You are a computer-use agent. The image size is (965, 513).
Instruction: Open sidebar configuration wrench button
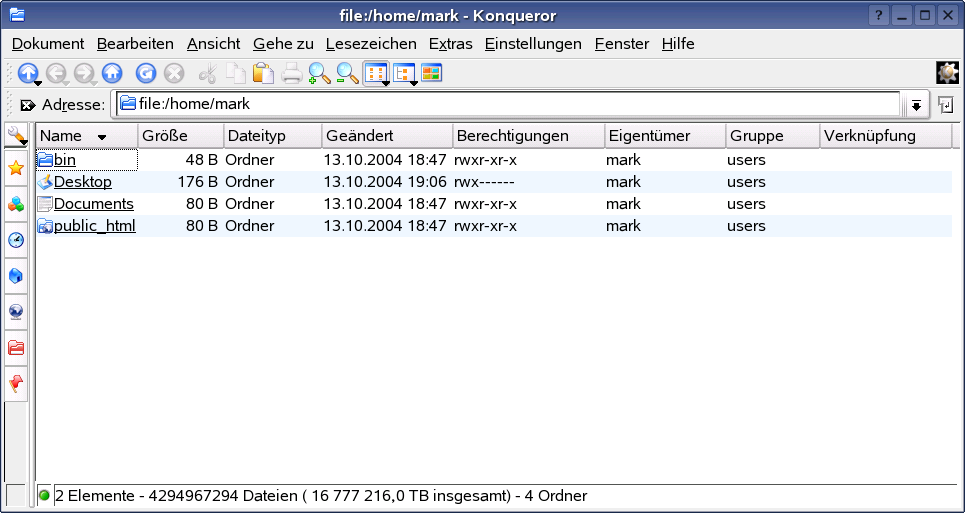(x=16, y=135)
